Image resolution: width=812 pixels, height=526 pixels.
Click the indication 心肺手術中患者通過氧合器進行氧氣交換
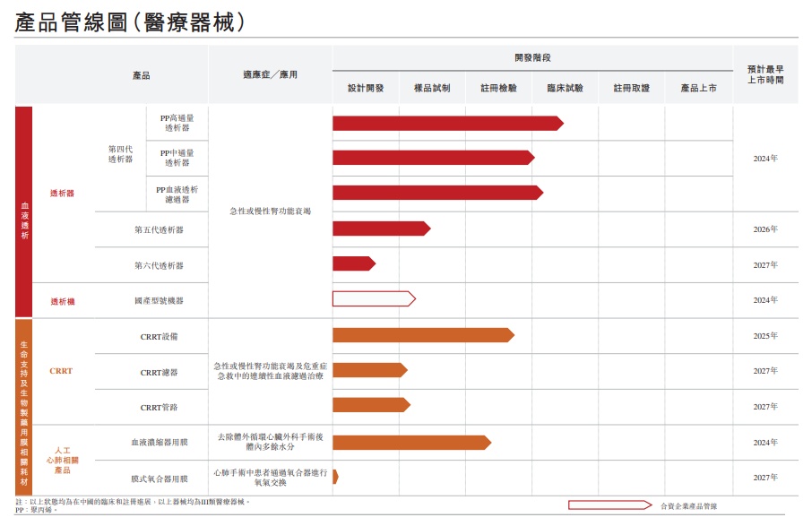[271, 478]
